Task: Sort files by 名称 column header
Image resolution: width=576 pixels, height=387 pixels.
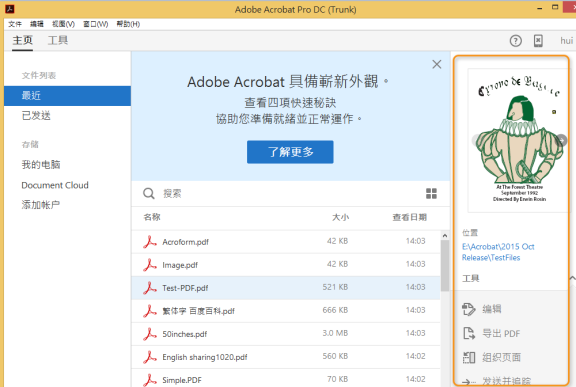Action: [152, 217]
